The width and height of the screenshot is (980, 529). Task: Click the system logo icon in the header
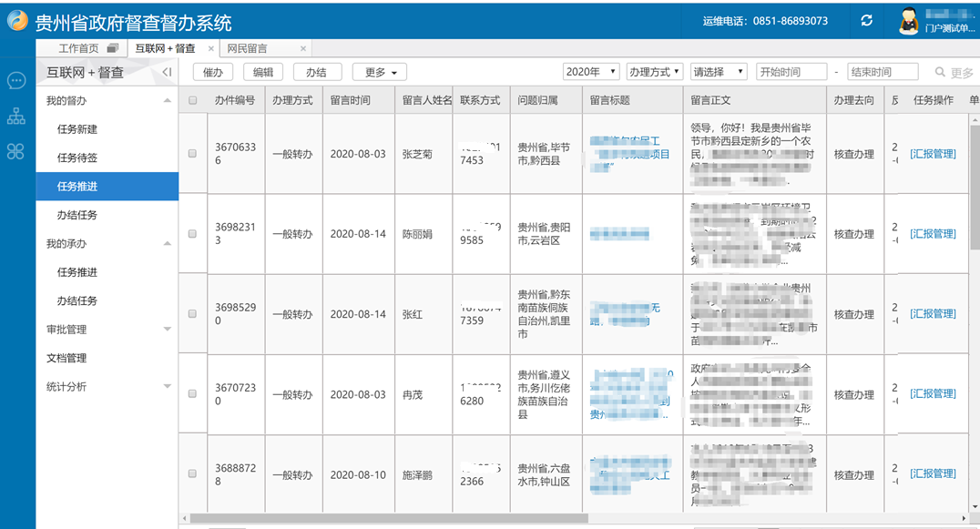[x=17, y=21]
